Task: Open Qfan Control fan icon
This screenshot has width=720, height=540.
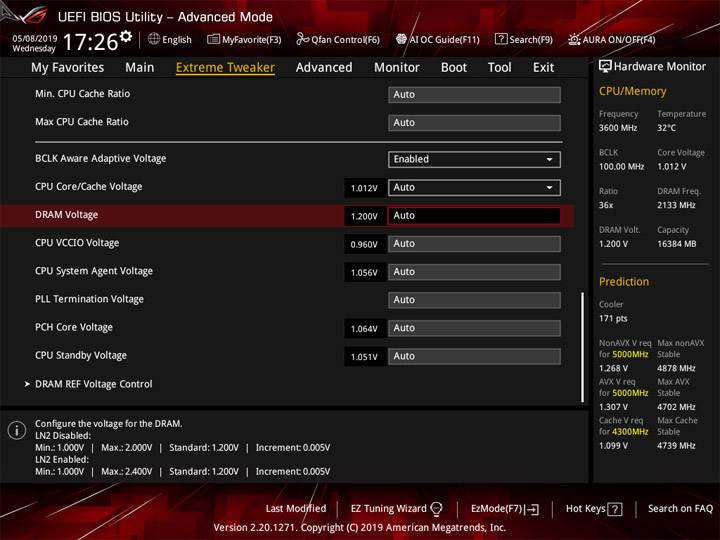Action: (303, 39)
